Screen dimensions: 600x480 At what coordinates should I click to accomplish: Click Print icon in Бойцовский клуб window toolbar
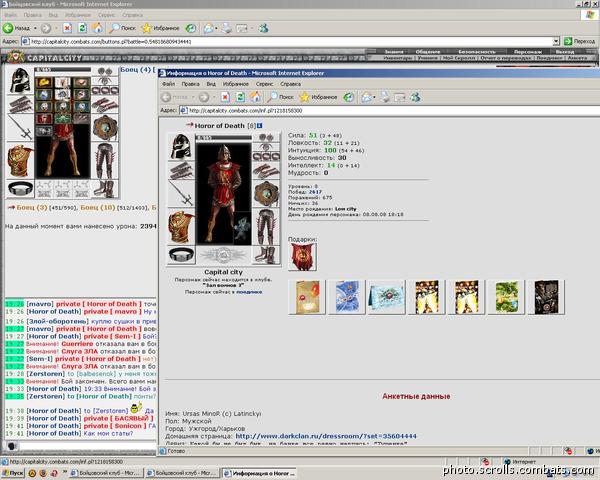click(227, 28)
